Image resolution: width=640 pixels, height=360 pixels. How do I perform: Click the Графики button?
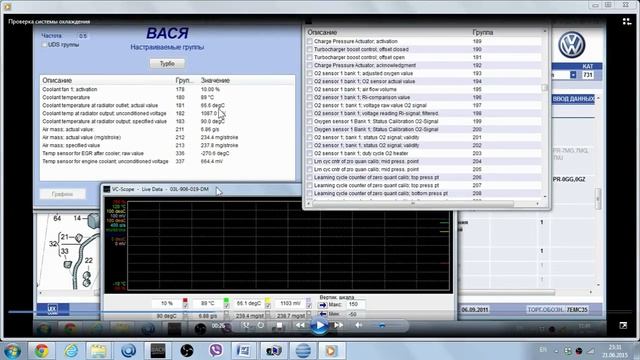pos(62,194)
